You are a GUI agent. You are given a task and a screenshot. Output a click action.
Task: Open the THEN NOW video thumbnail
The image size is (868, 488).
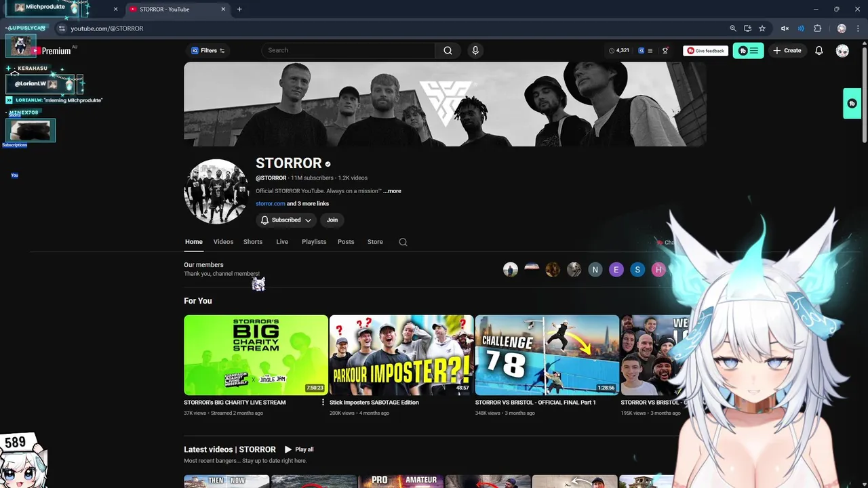tap(226, 481)
